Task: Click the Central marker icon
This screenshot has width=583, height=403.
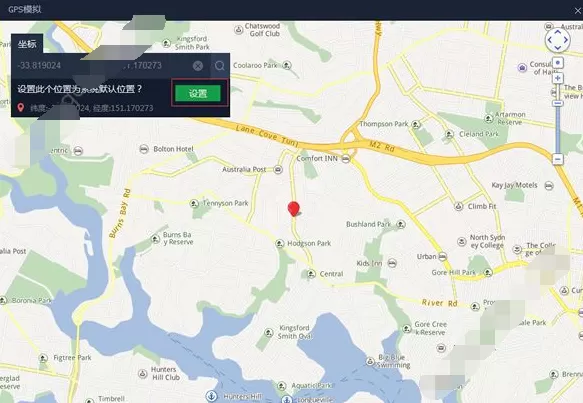Action: (x=311, y=274)
